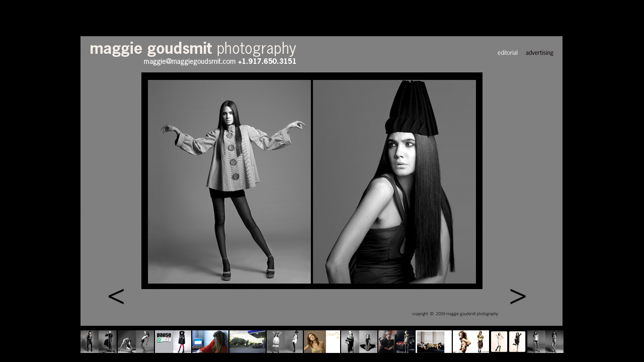Choose first thumbnail in bottom strip
Screen dimensions: 644x362
(99, 342)
